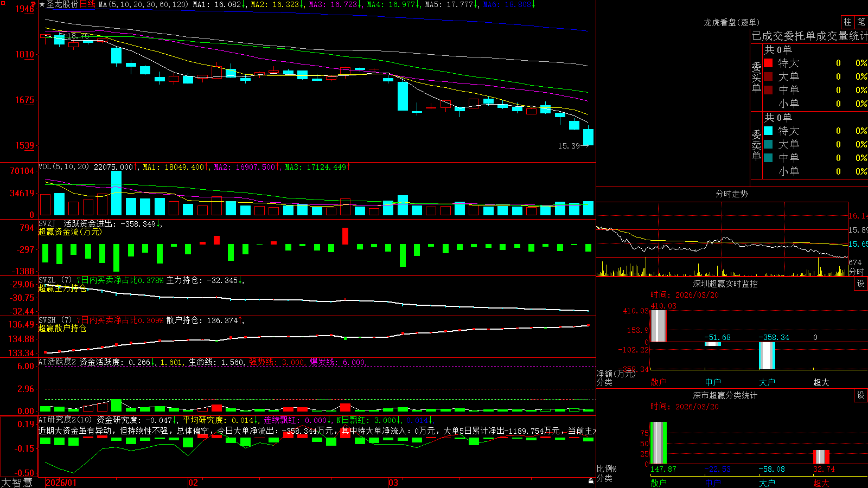Click the 03 month marker on the time axis
Image resolution: width=868 pixels, height=488 pixels.
(393, 483)
